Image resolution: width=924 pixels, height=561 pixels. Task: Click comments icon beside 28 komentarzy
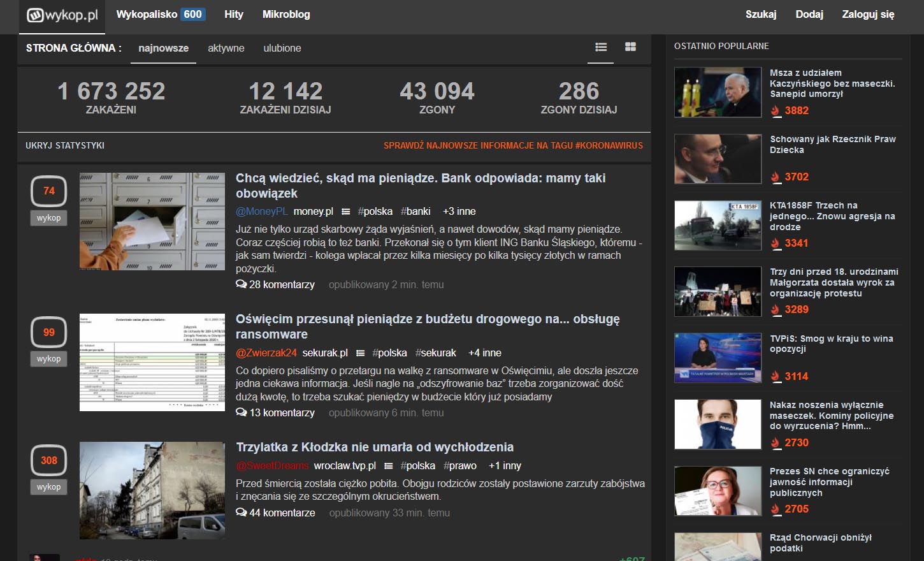tap(241, 284)
